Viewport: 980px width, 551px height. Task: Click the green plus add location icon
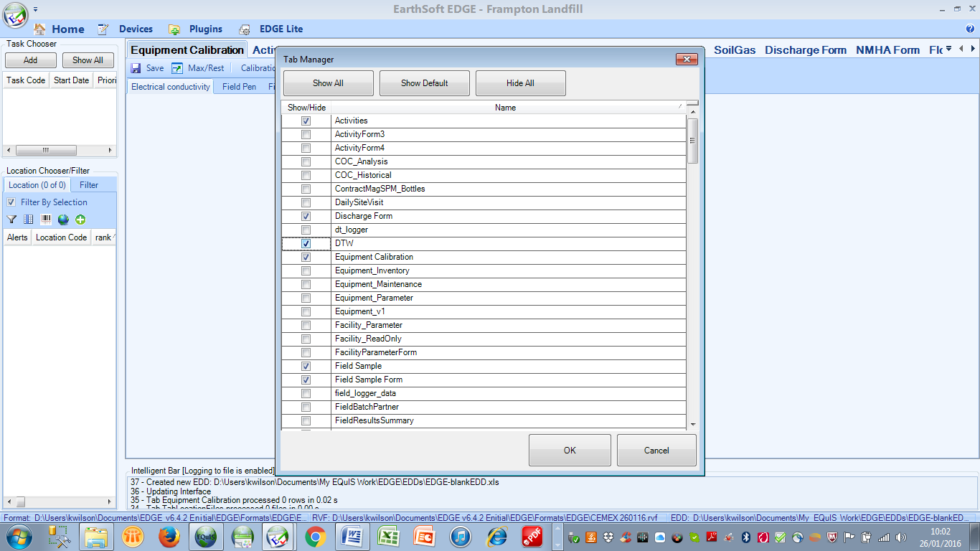(80, 220)
